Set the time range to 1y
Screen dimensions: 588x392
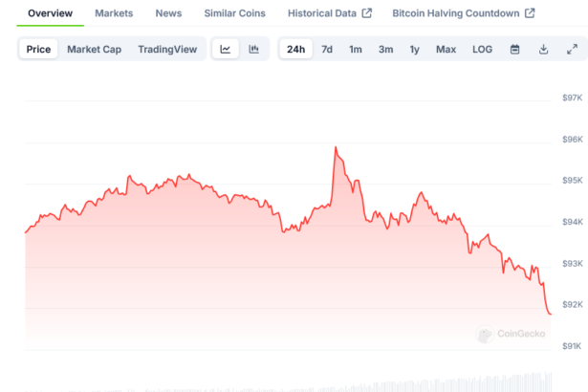click(x=414, y=49)
